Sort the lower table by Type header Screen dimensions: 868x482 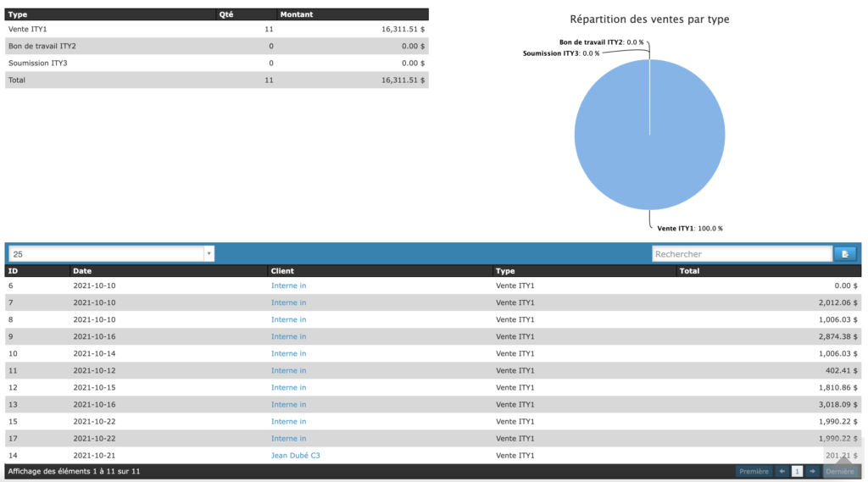pyautogui.click(x=505, y=271)
